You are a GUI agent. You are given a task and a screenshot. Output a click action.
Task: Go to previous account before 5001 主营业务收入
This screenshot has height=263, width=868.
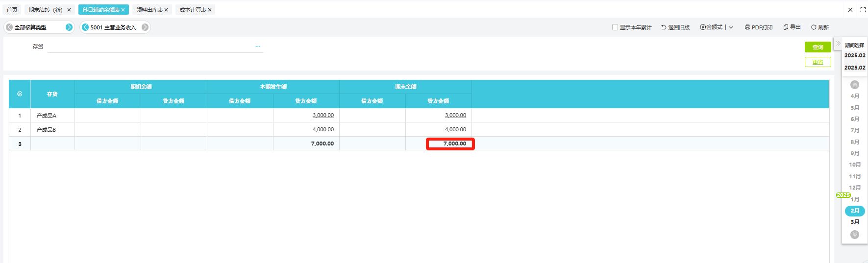coord(85,27)
